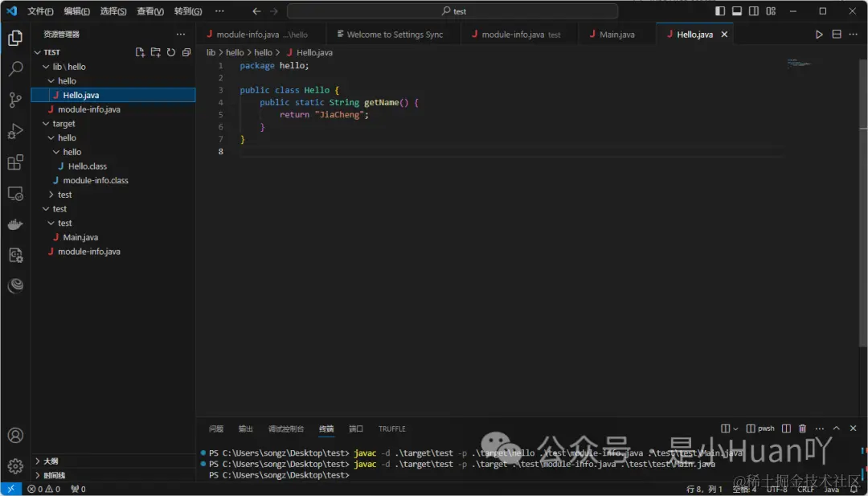Click line and column indicator in status bar

pos(704,490)
